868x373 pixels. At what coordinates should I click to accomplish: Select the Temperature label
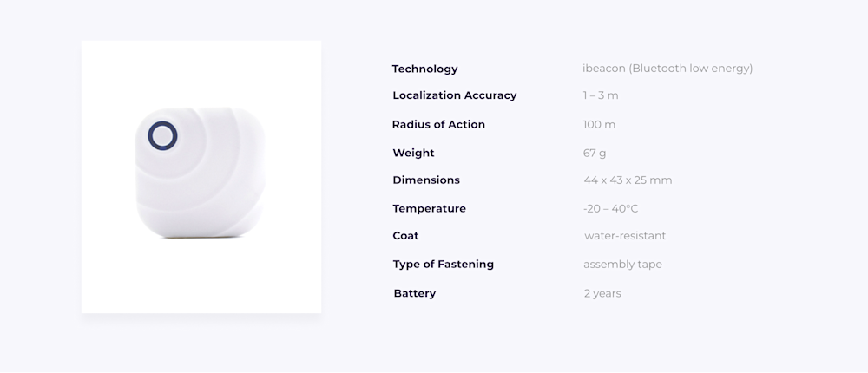pyautogui.click(x=429, y=209)
